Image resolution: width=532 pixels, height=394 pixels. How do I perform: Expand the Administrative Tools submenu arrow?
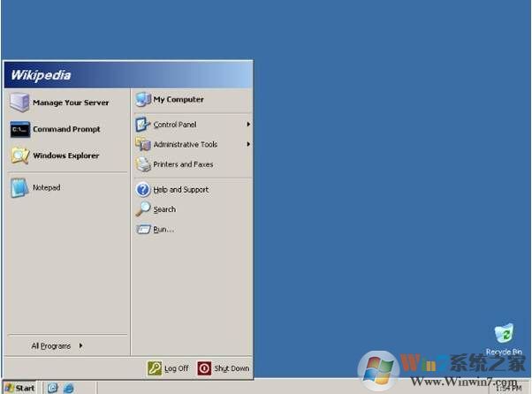[248, 144]
